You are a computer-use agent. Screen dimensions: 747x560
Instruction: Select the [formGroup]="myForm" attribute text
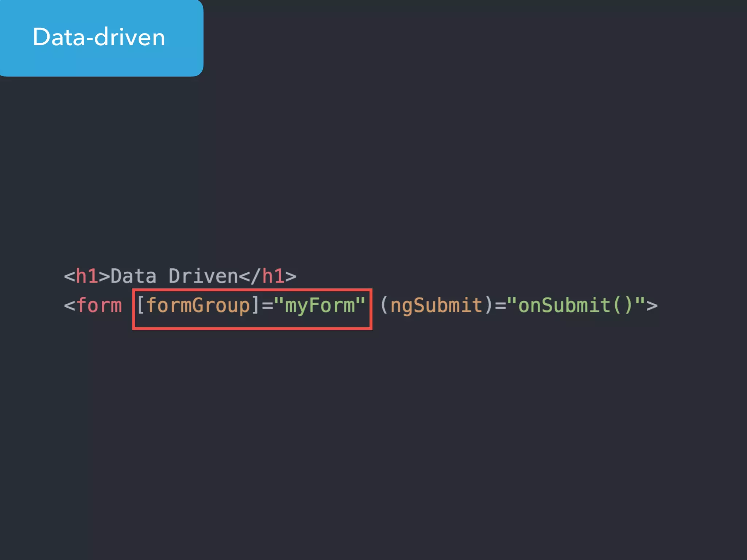(251, 306)
